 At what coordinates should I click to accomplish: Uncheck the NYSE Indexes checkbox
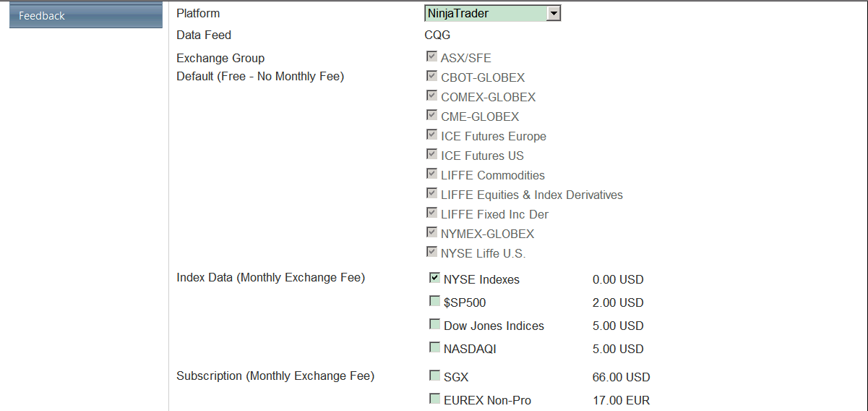[x=434, y=278]
